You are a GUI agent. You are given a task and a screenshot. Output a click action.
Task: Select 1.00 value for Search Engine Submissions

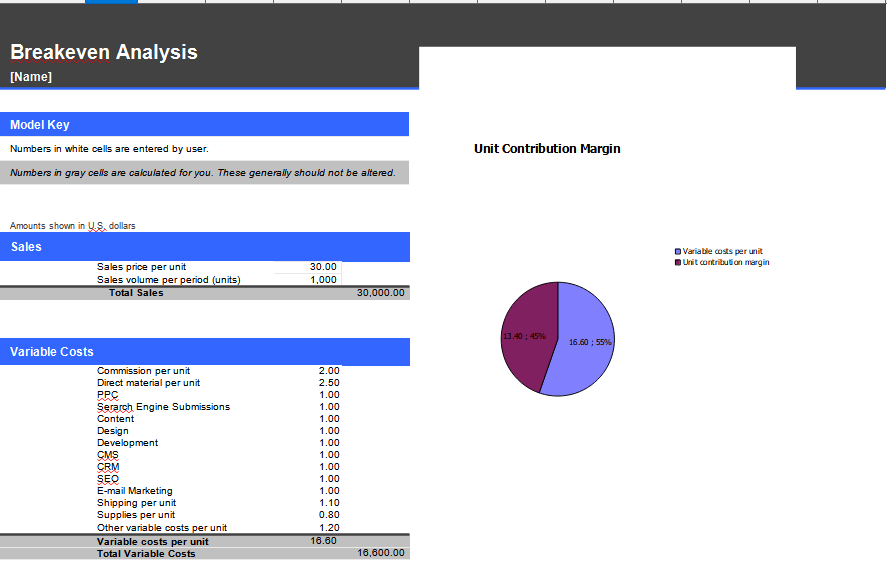[329, 407]
